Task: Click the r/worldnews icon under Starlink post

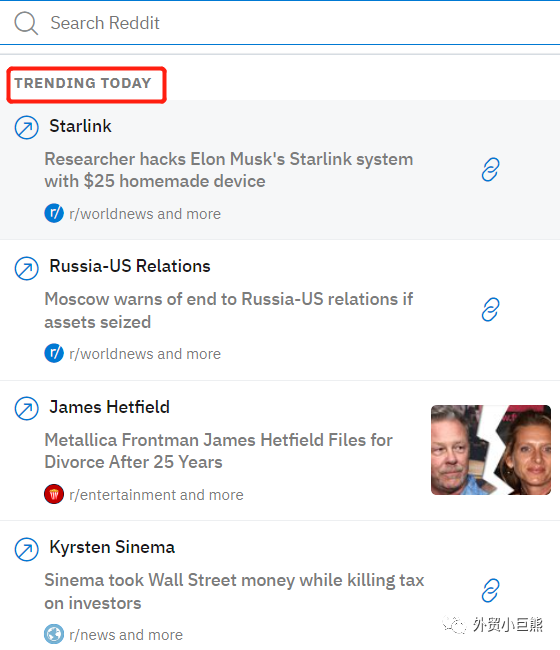Action: pos(54,213)
